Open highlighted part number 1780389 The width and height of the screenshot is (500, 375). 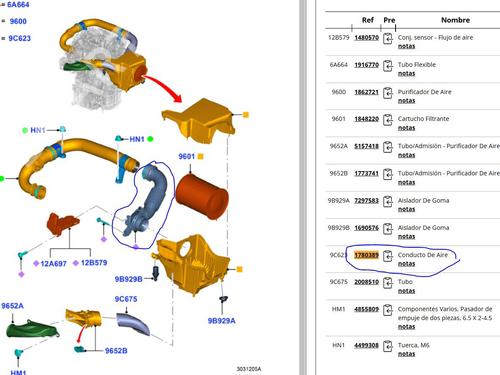[366, 255]
